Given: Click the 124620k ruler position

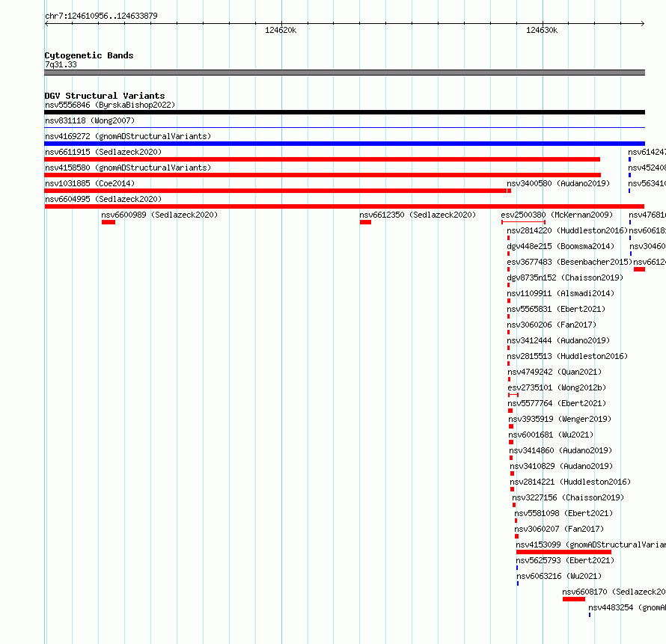Looking at the screenshot, I should point(281,30).
